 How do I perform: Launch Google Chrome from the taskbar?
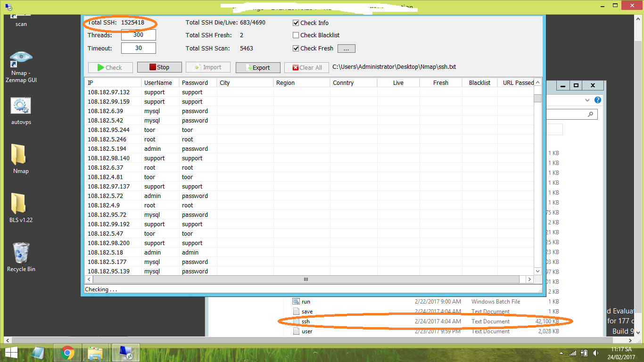click(67, 353)
